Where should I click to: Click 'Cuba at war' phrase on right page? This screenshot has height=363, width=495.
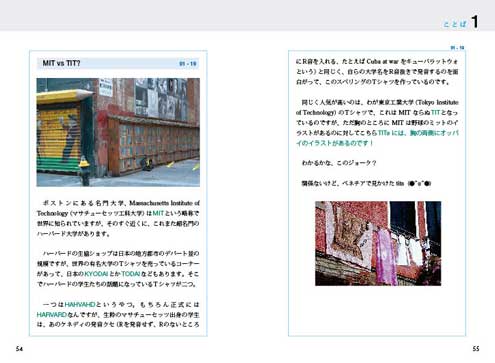coord(382,62)
